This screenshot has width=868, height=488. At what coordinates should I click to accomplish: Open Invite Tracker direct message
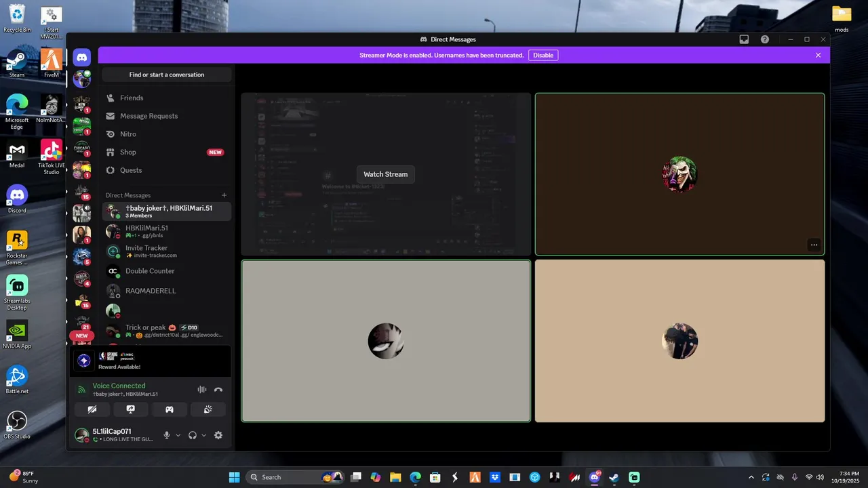(167, 251)
